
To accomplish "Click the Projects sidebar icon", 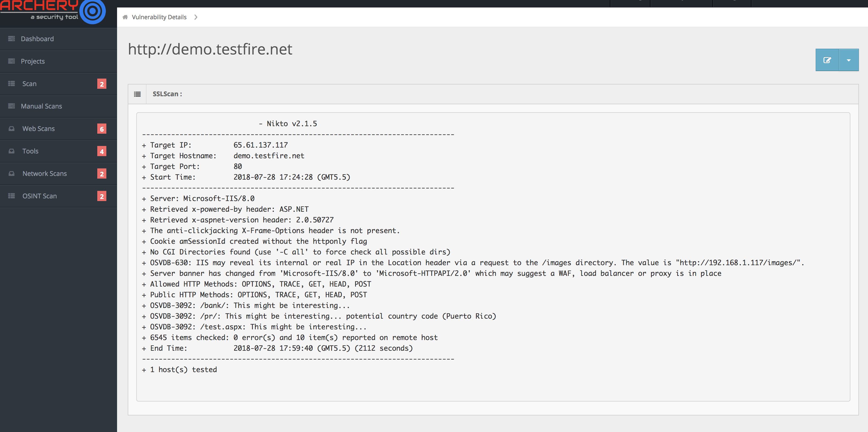I will tap(11, 61).
